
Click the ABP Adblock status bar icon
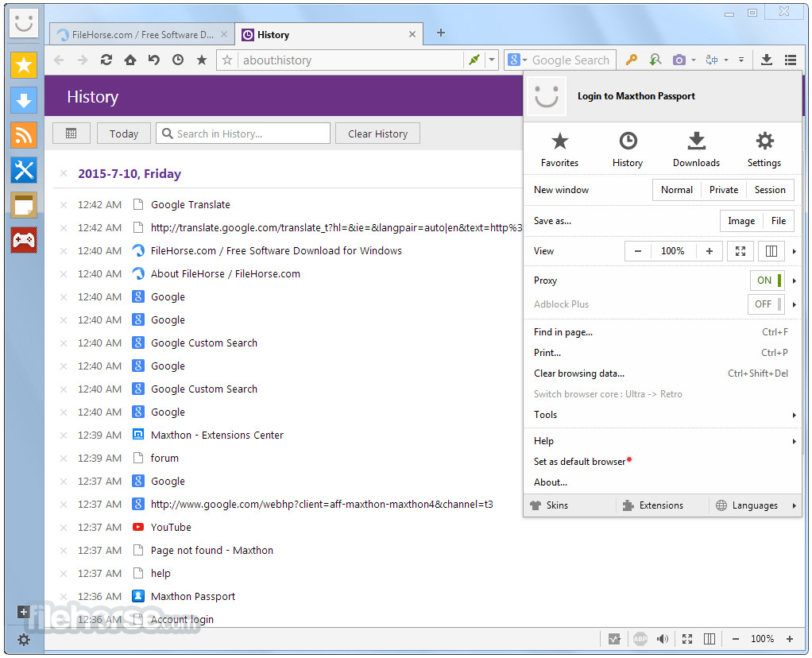640,639
